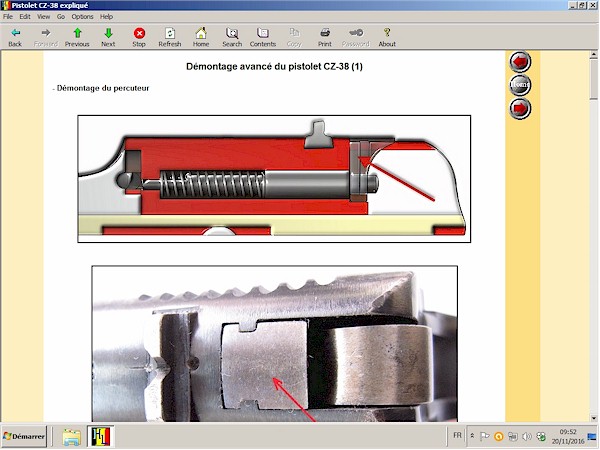This screenshot has width=600, height=450.
Task: Click the Démarrer start button
Action: pyautogui.click(x=24, y=436)
